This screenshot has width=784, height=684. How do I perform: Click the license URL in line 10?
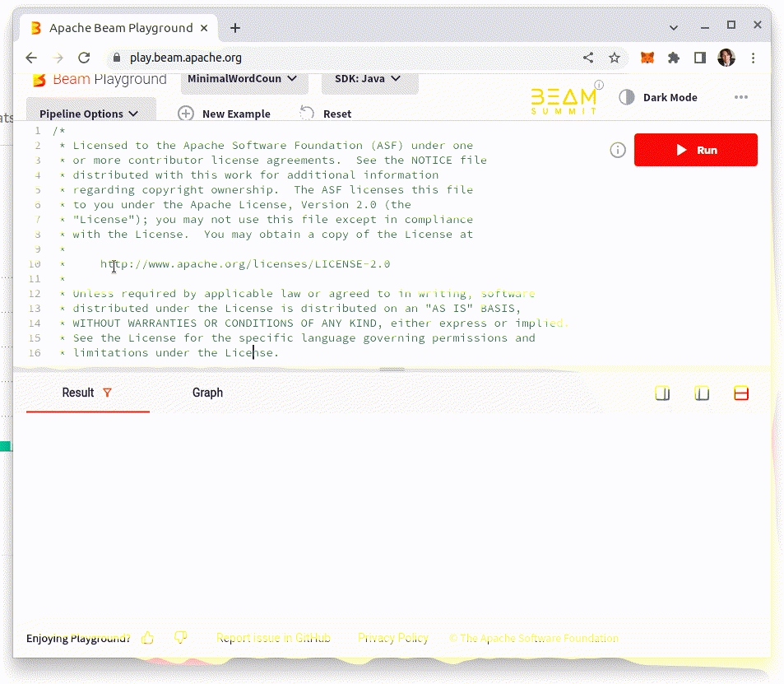[x=245, y=264]
